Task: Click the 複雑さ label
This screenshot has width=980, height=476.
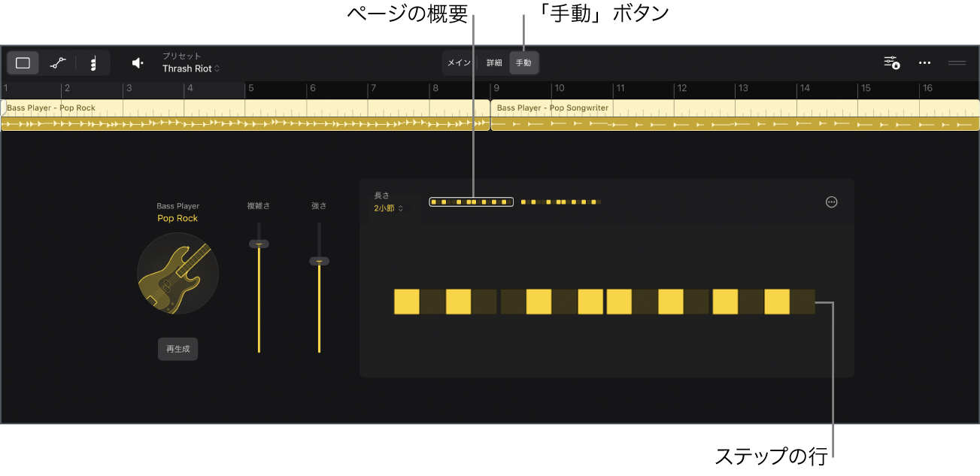Action: (259, 205)
